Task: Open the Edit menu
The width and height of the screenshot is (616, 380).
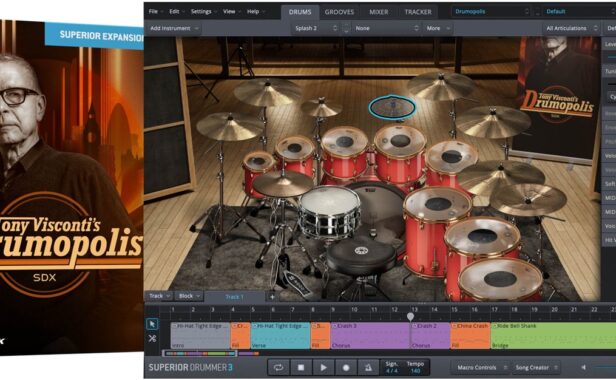Action: pyautogui.click(x=177, y=12)
